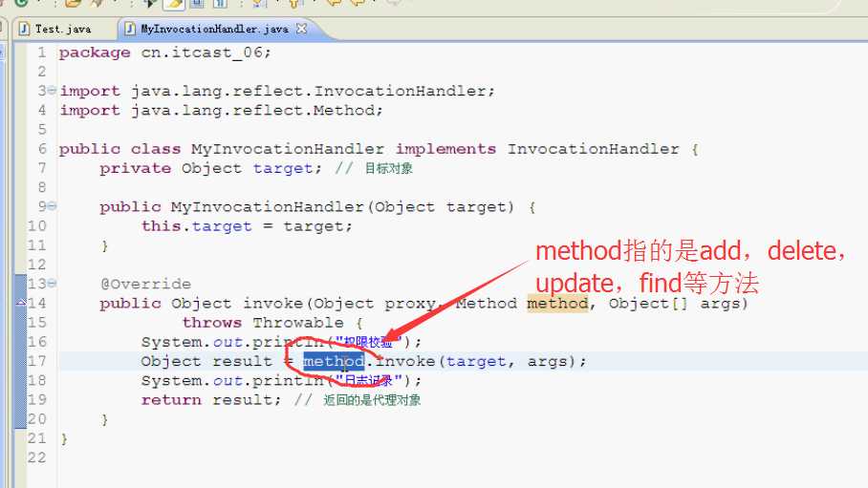Click 'invoke' call on line 17
This screenshot has height=488, width=868.
point(405,361)
